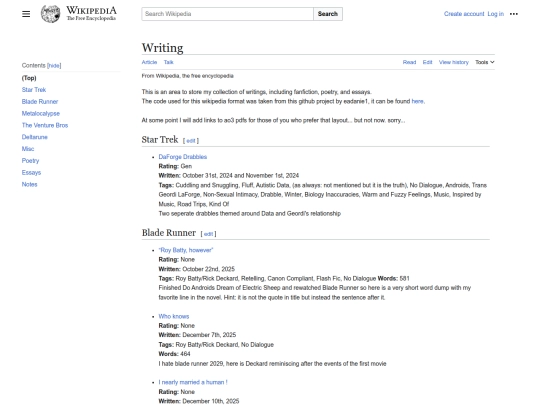Image resolution: width=540 pixels, height=405 pixels.
Task: Jump to Star Trek in Contents
Action: pos(34,90)
